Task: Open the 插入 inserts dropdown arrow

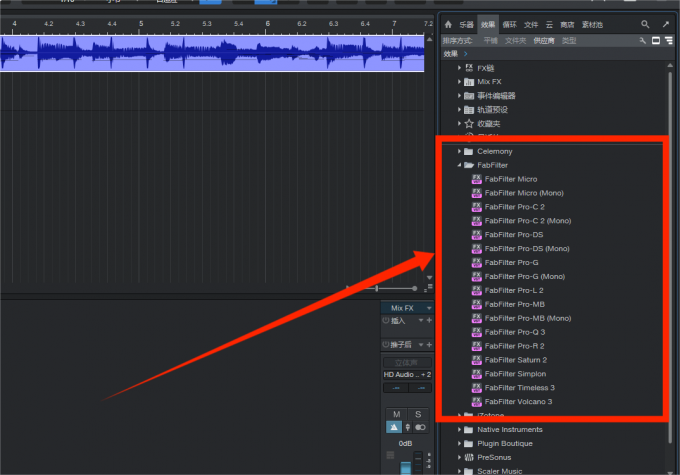Action: click(x=421, y=320)
